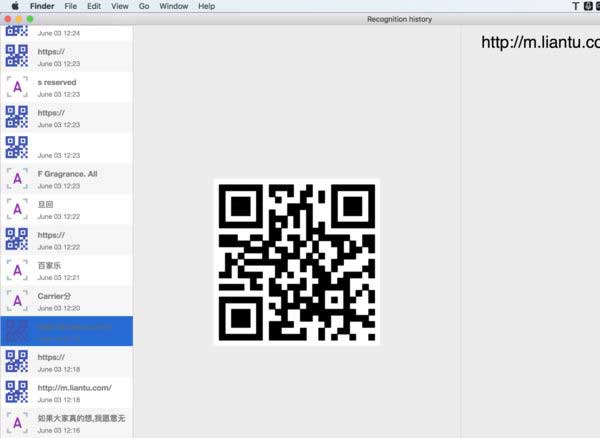600x438 pixels.
Task: Close the Recognition history window
Action: coord(8,19)
